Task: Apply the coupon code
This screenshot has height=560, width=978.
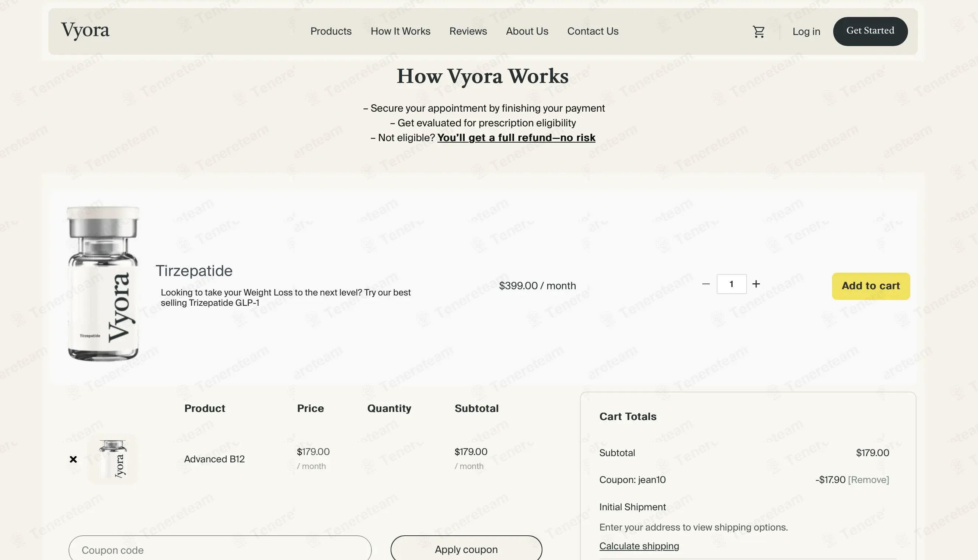Action: 466,549
